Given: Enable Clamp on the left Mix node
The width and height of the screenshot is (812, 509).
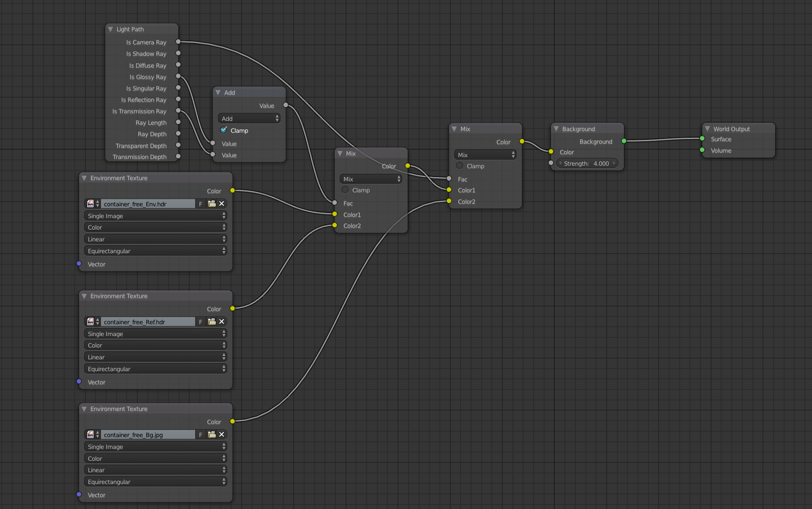Looking at the screenshot, I should click(x=345, y=190).
